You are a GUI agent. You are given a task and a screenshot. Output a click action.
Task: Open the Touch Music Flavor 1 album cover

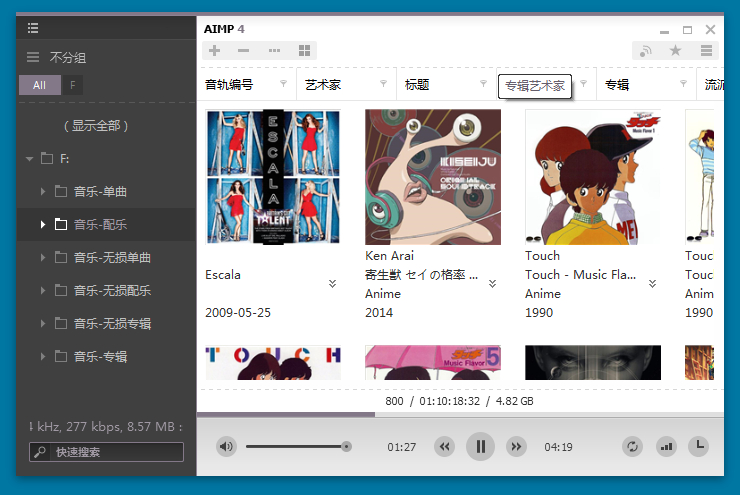(x=593, y=177)
